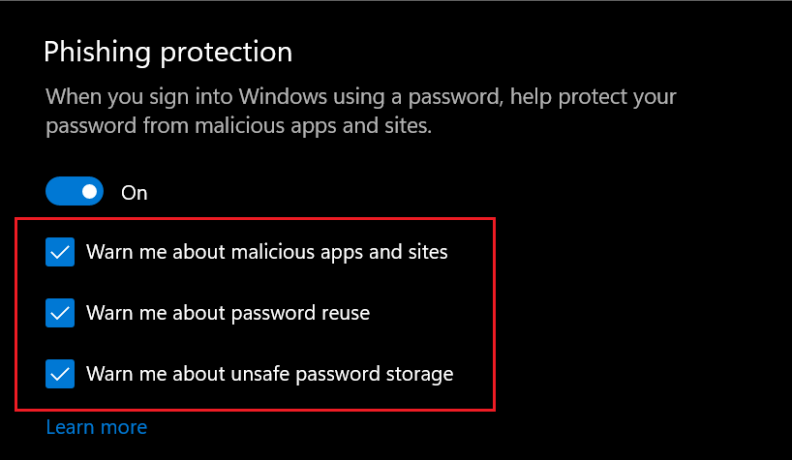Click the description about signing into Windows
This screenshot has width=792, height=460.
tap(361, 111)
